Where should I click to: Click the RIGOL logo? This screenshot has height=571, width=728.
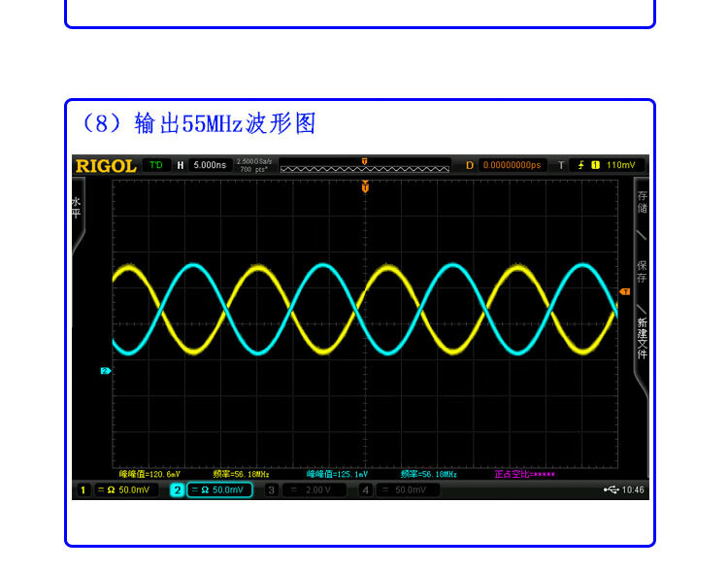point(106,165)
